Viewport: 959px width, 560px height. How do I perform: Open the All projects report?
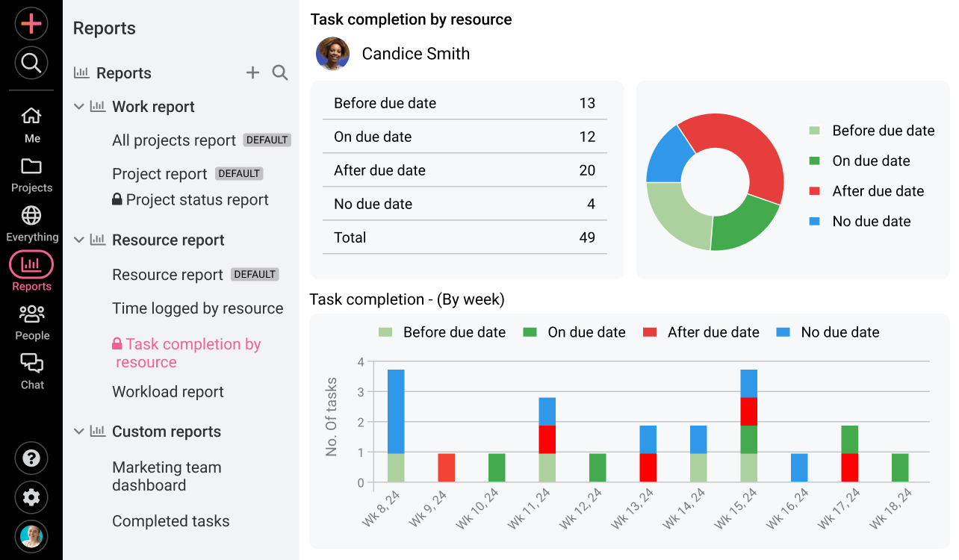[x=173, y=140]
